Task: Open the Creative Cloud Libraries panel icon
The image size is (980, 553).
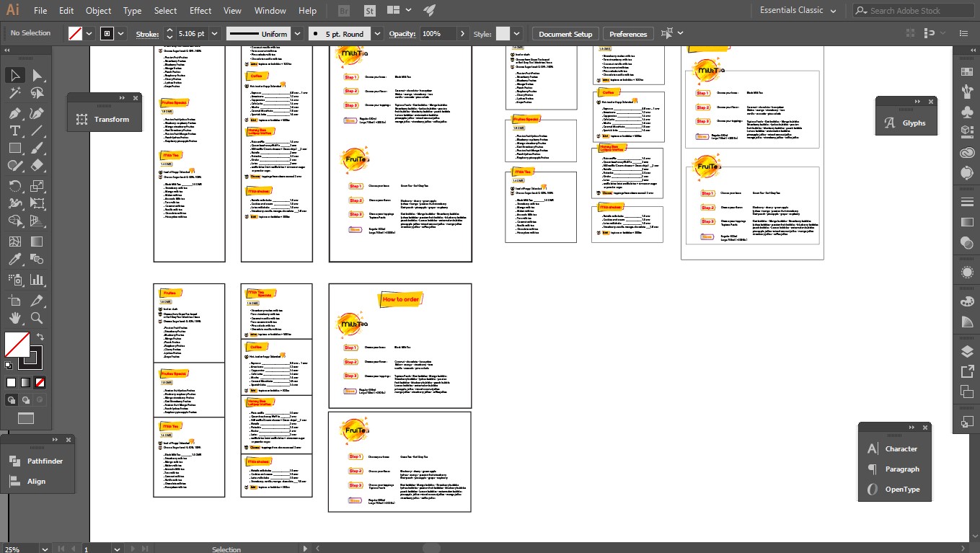Action: pyautogui.click(x=967, y=153)
